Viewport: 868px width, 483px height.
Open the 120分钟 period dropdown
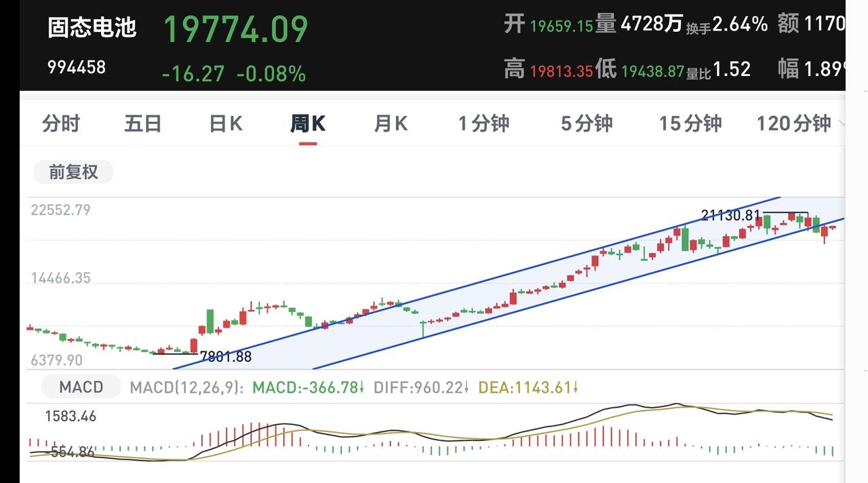point(800,123)
